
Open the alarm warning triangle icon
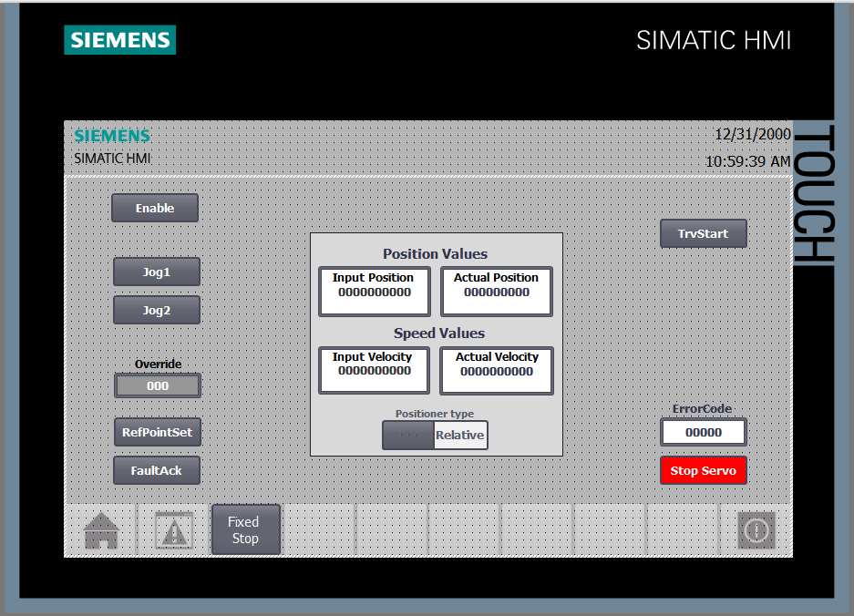tap(174, 530)
